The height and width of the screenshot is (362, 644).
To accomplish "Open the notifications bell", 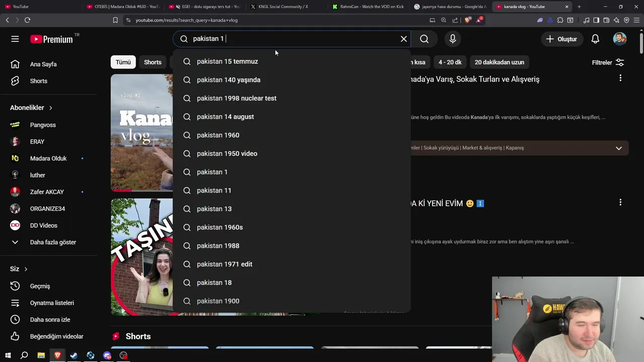I will (x=595, y=39).
